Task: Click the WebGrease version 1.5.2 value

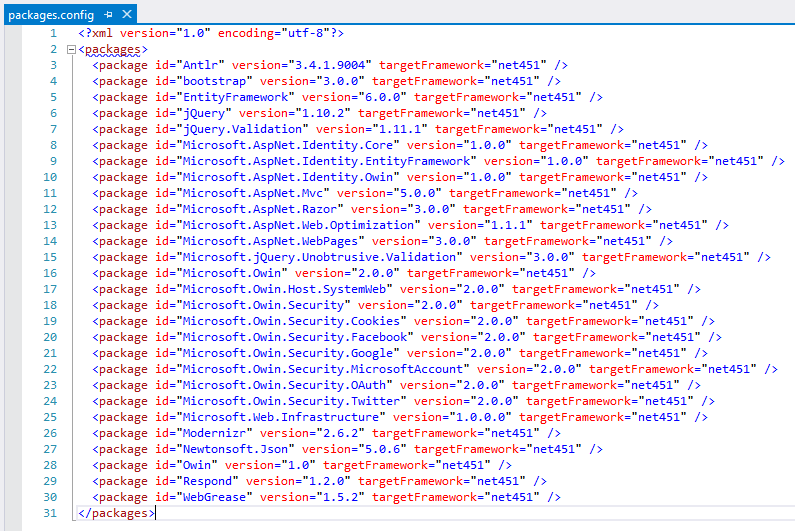Action: (341, 497)
